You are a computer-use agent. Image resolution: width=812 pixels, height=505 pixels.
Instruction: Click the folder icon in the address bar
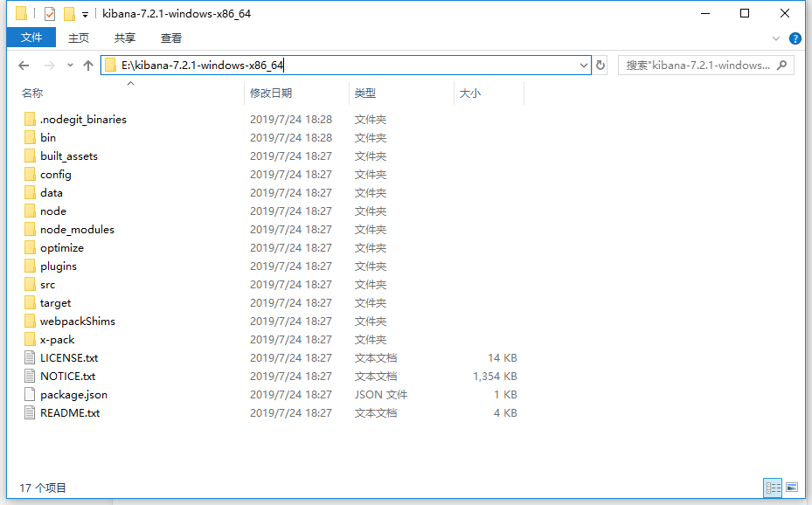point(110,66)
